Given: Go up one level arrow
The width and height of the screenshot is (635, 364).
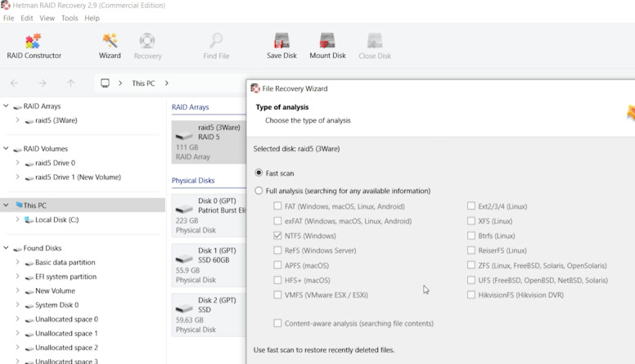Looking at the screenshot, I should pyautogui.click(x=71, y=83).
